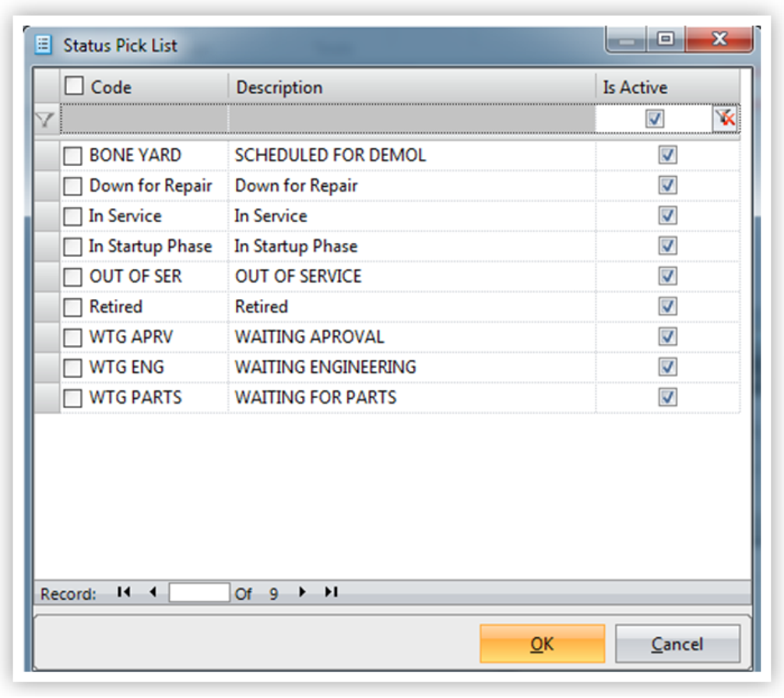Toggle the Is Active filter checkbox
The image size is (784, 698).
[656, 119]
